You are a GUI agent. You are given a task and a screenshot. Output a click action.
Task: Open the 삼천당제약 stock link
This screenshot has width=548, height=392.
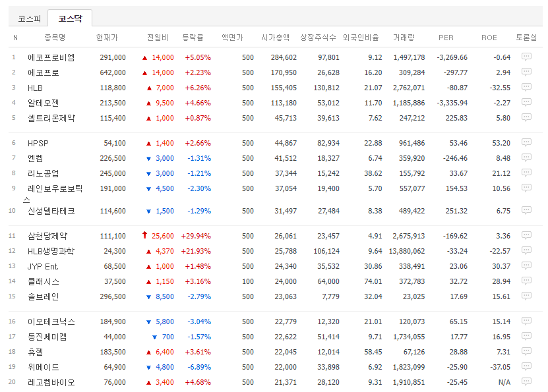[x=47, y=236]
